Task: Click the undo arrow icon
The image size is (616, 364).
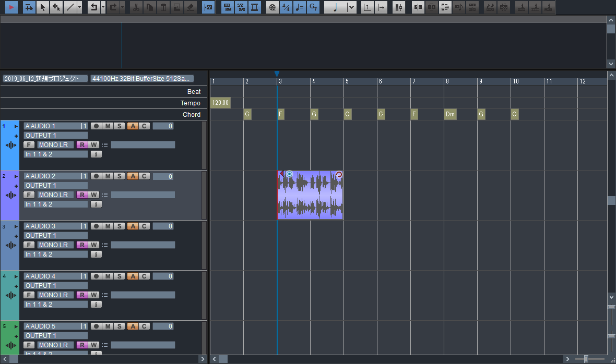Action: [x=93, y=7]
